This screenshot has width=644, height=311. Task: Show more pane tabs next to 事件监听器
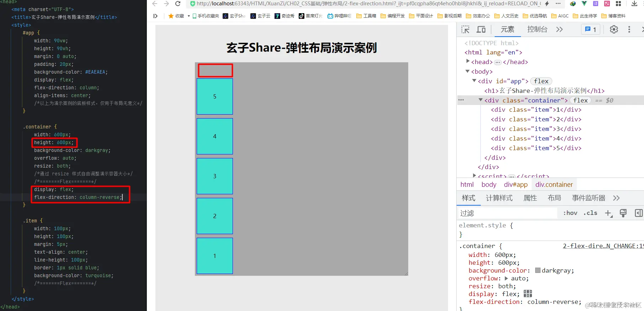[616, 198]
